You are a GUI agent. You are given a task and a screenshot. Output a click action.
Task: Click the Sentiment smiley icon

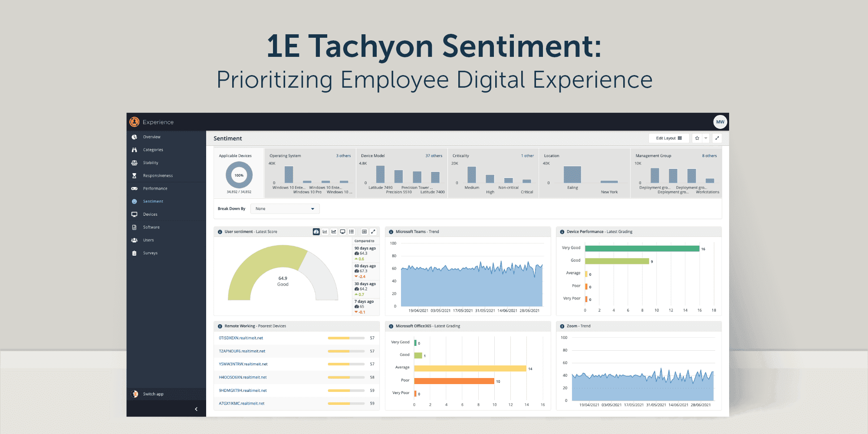(x=134, y=201)
